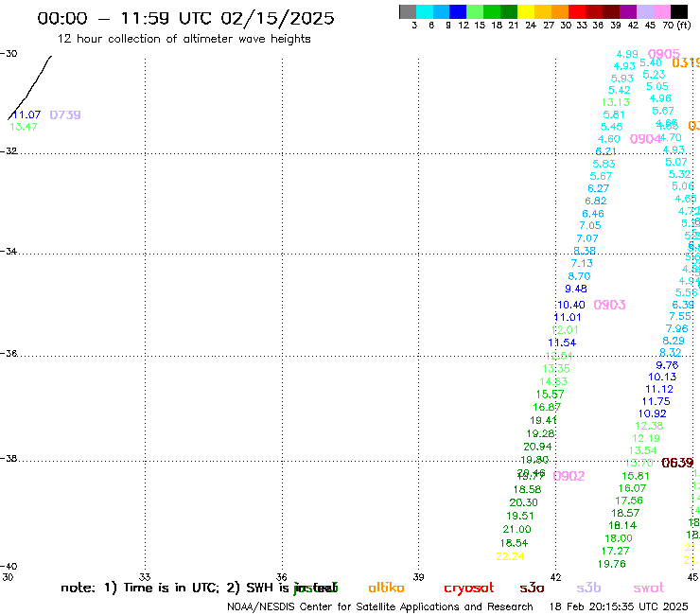This screenshot has height=615, width=700.
Task: Click the 'note: 1) Time is in UTC' text
Action: [x=140, y=588]
